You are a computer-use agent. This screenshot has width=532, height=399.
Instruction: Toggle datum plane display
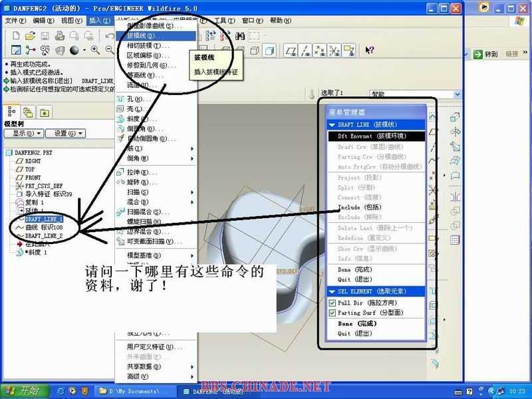[291, 51]
